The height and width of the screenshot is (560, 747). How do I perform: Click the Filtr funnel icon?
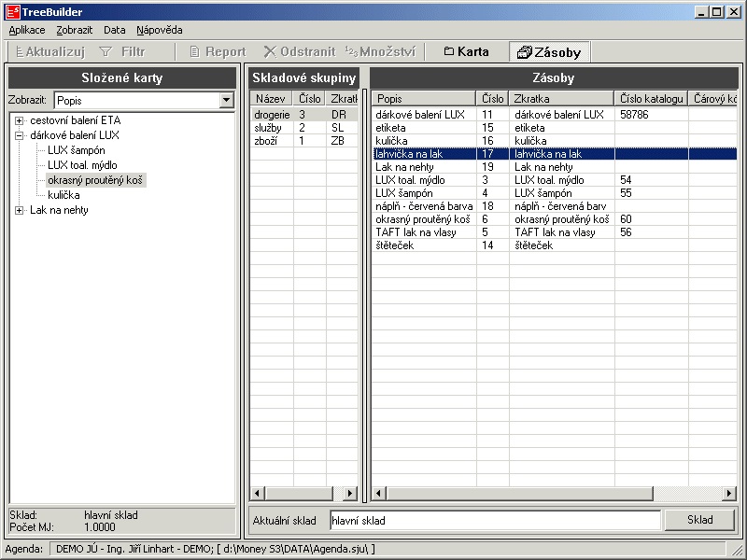106,52
